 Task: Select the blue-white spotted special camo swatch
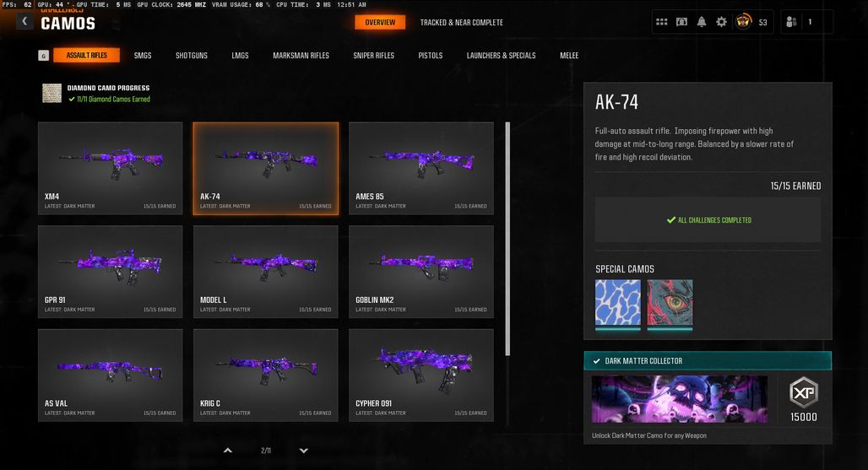tap(618, 303)
